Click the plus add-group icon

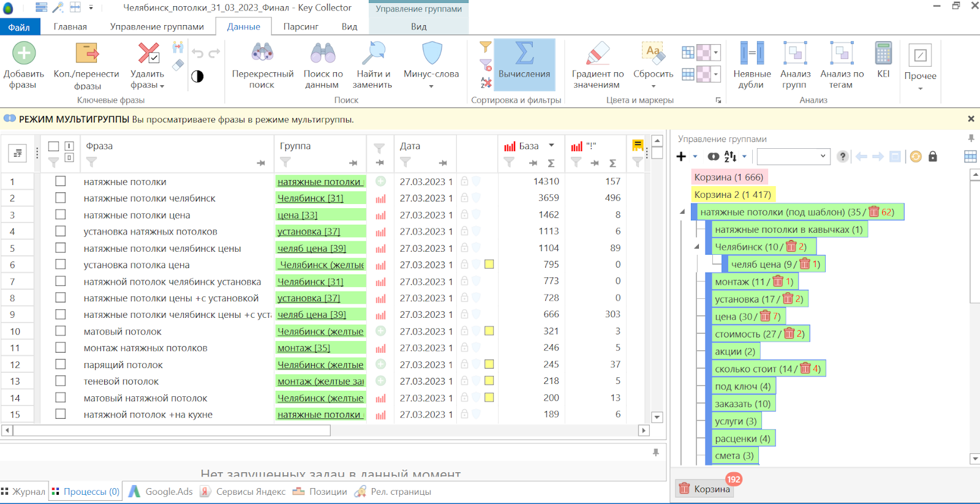click(x=681, y=157)
